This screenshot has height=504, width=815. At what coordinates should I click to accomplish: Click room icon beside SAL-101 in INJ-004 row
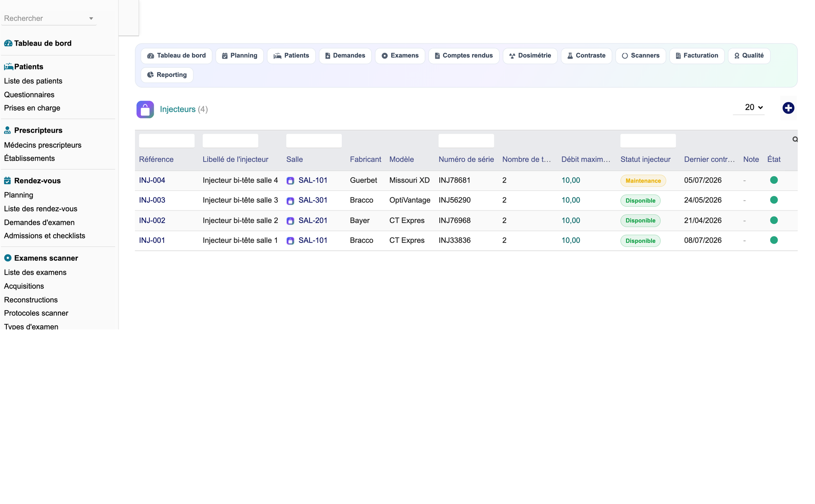tap(290, 181)
